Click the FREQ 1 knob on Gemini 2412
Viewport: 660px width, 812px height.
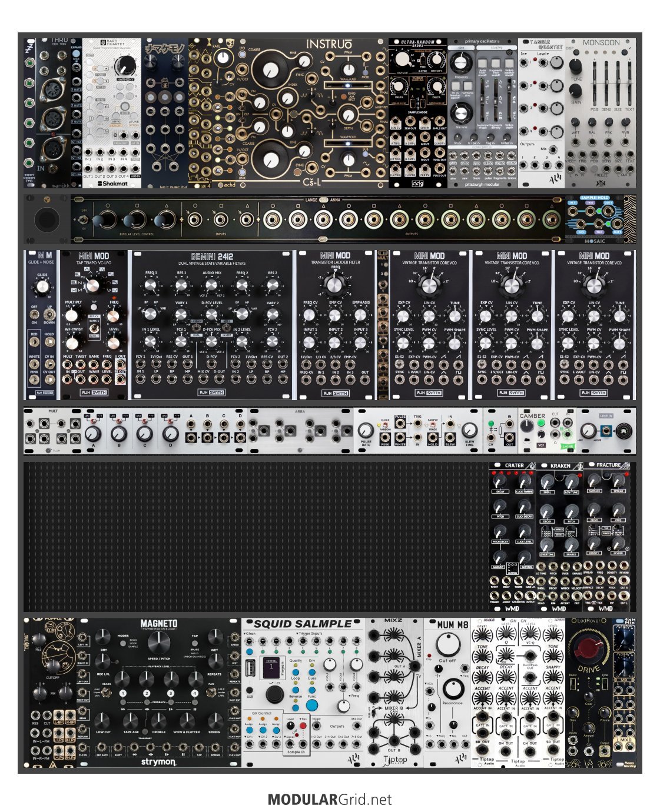[151, 286]
